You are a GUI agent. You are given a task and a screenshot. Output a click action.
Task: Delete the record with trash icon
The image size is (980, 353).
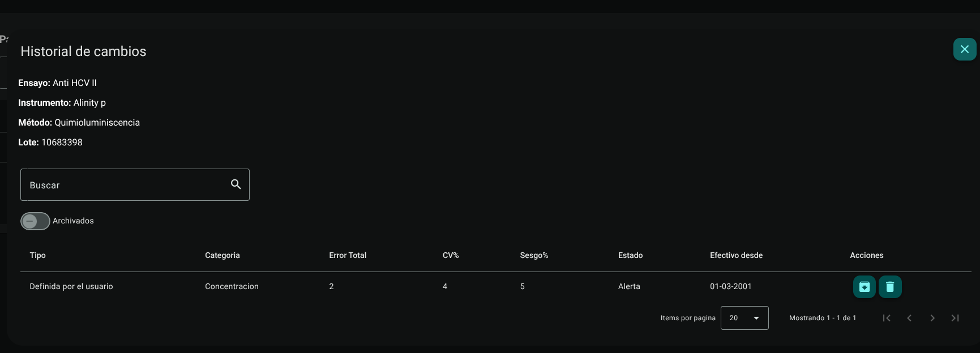click(x=890, y=287)
